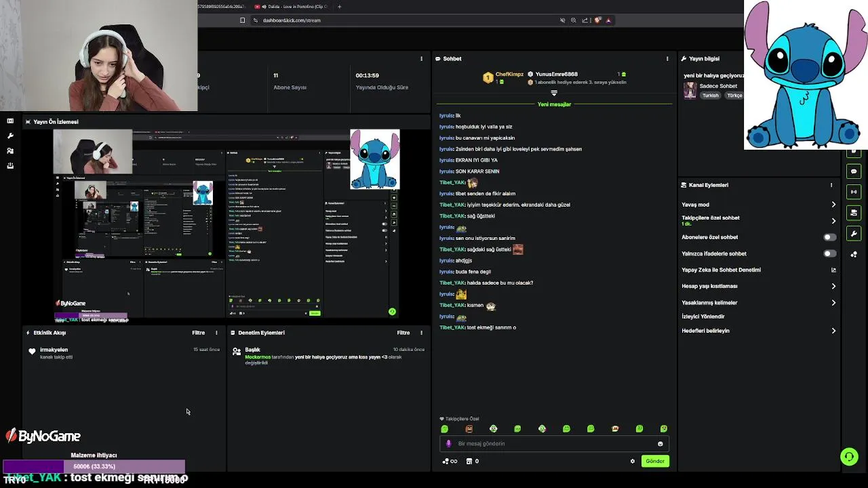
Task: Click chat message 'EKRAN IYI GIBI YA'
Action: (476, 160)
